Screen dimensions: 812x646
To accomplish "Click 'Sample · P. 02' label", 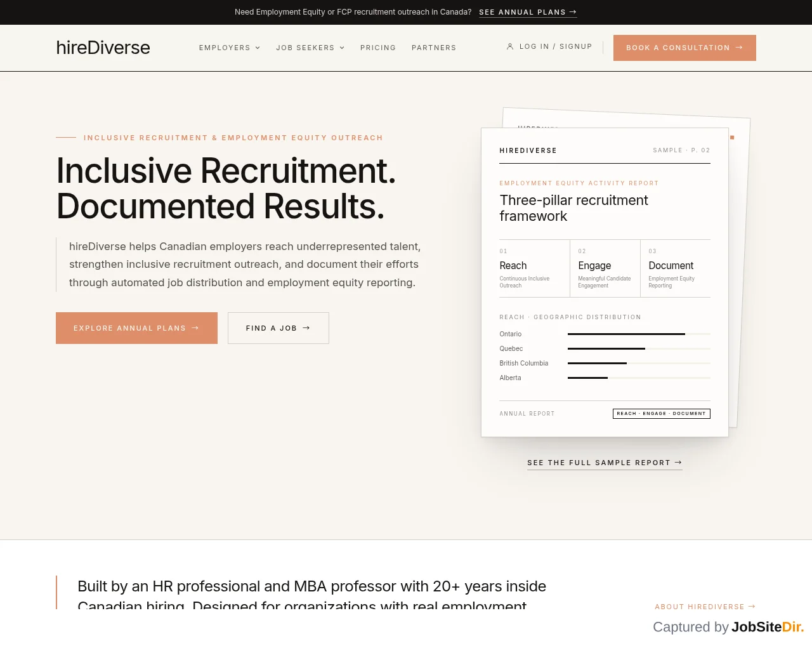I will (681, 150).
